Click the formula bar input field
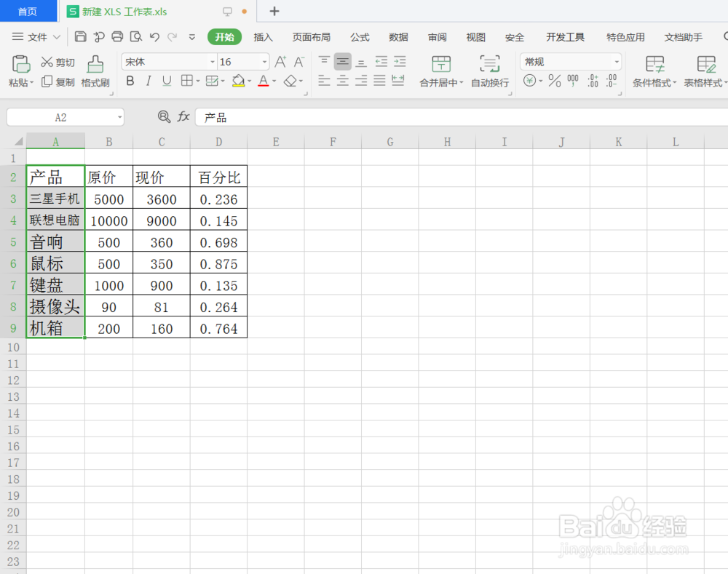 462,117
